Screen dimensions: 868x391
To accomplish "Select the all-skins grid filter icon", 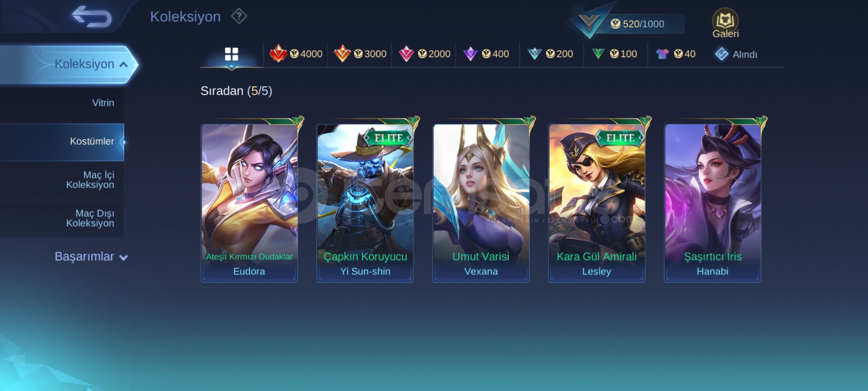I will click(231, 54).
